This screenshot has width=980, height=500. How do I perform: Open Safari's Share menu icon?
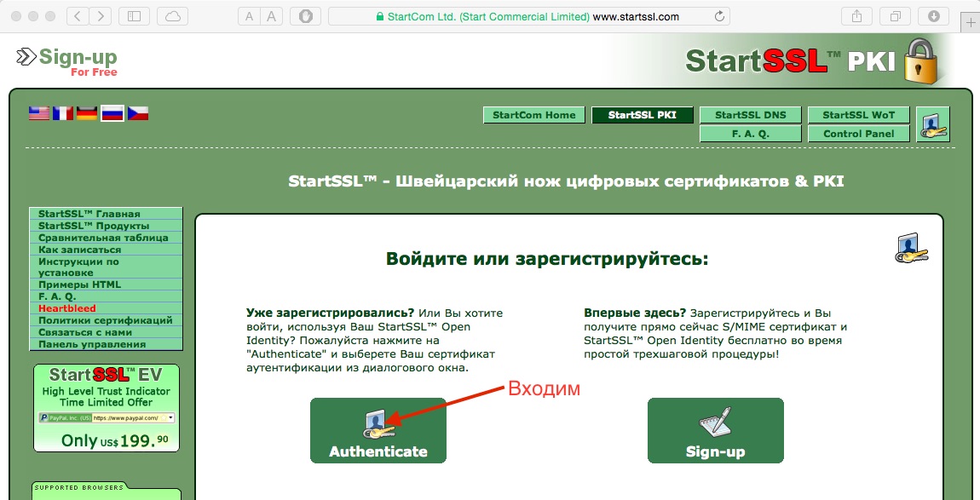point(856,16)
